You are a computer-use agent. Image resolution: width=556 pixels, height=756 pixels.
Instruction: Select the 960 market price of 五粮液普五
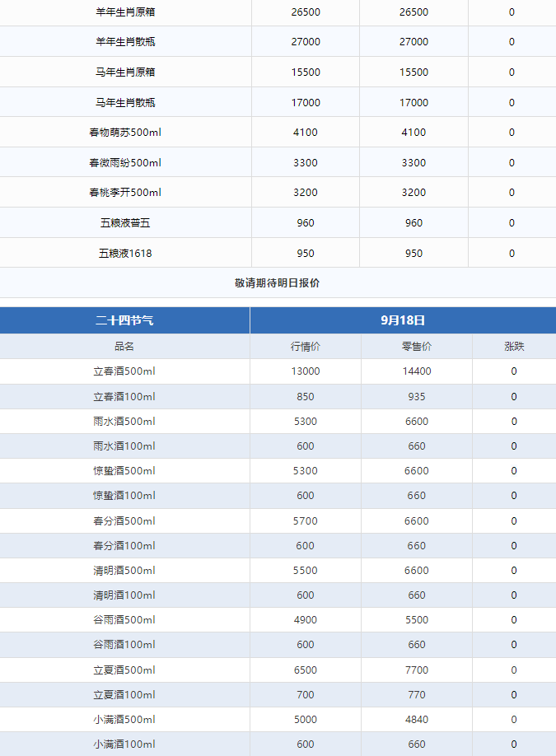[306, 223]
